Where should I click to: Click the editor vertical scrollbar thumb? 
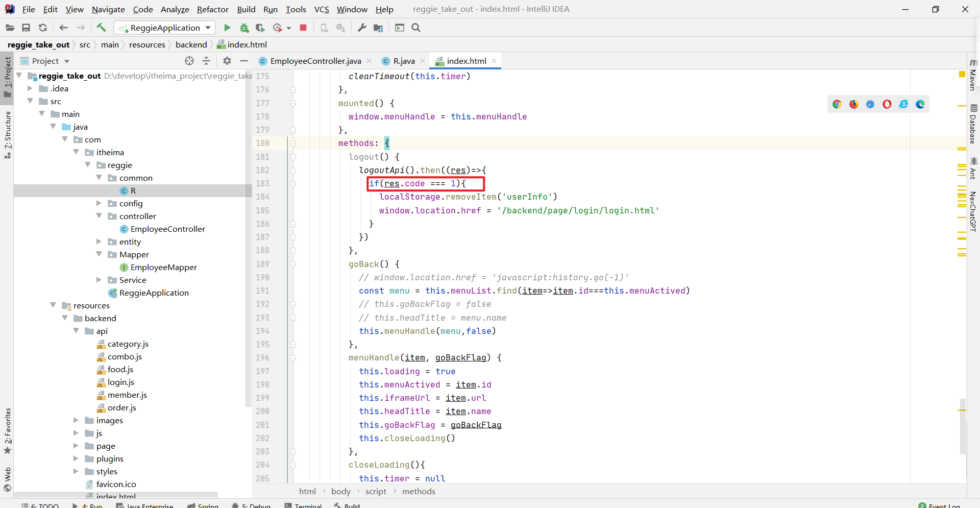pos(963,426)
